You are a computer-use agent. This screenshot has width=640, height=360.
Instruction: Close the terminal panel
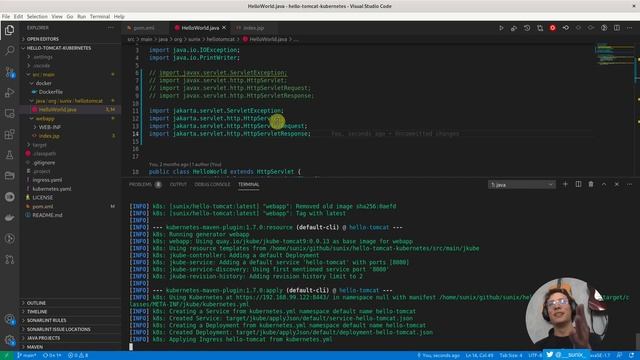617,184
